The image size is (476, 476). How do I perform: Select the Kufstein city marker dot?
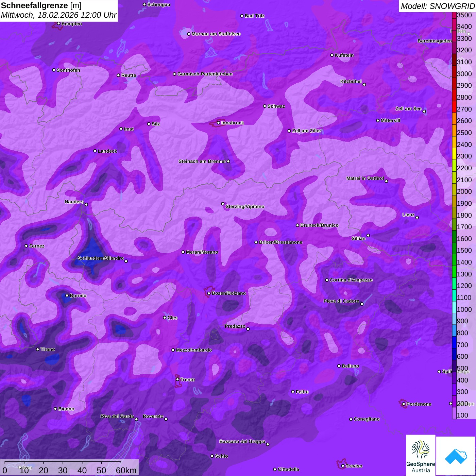coord(332,55)
